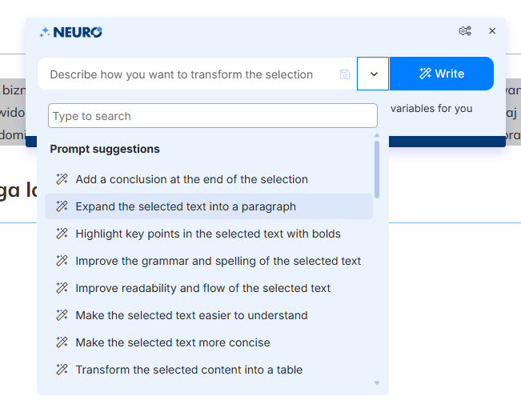The width and height of the screenshot is (521, 420).
Task: Open the Neuro settings icon
Action: tap(464, 31)
